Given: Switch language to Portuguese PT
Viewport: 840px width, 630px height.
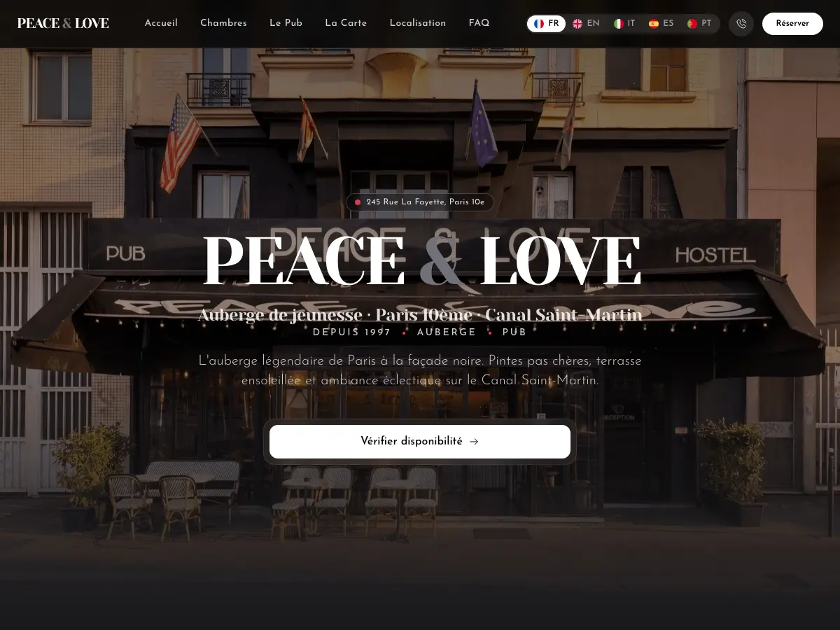Looking at the screenshot, I should (x=699, y=24).
